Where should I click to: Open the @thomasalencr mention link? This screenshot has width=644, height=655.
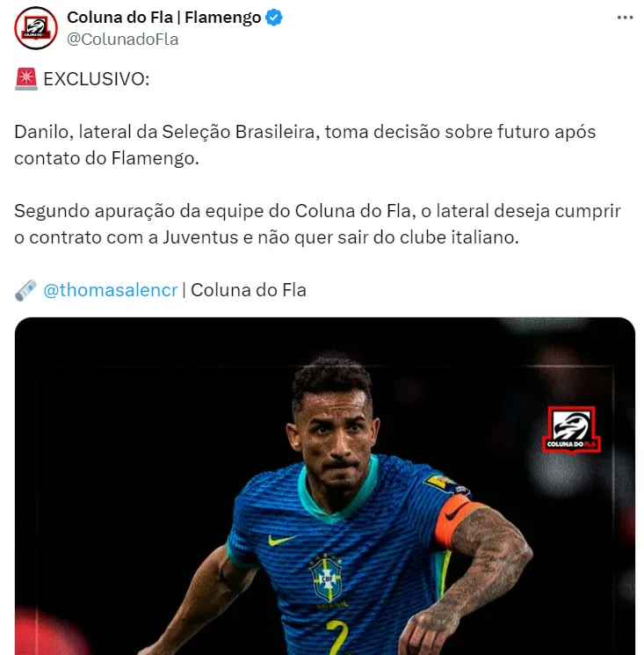pyautogui.click(x=111, y=290)
